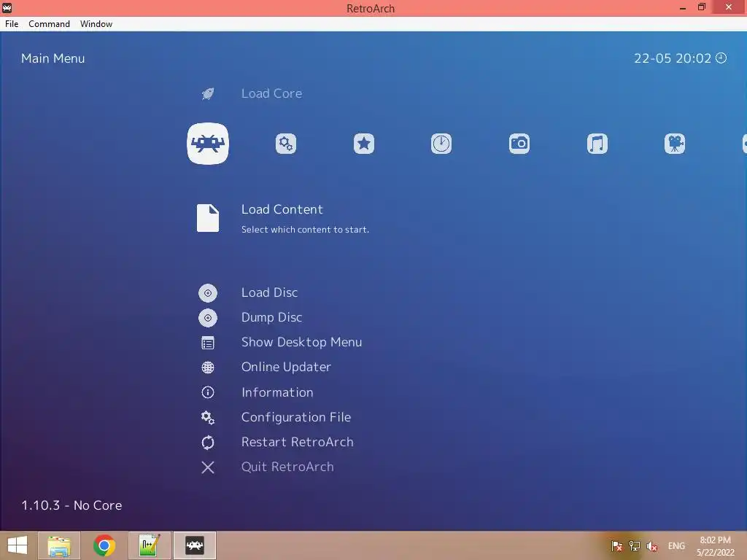Open the Music note tab icon
This screenshot has width=747, height=560.
coord(597,144)
